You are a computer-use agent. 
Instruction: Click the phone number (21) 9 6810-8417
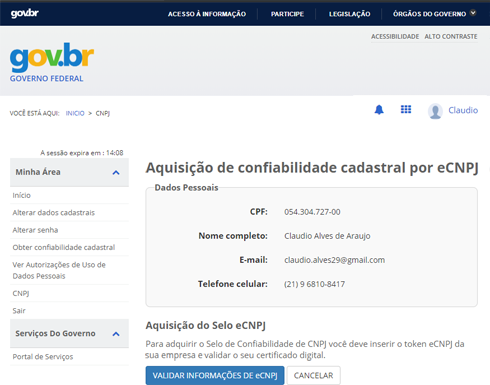click(314, 284)
